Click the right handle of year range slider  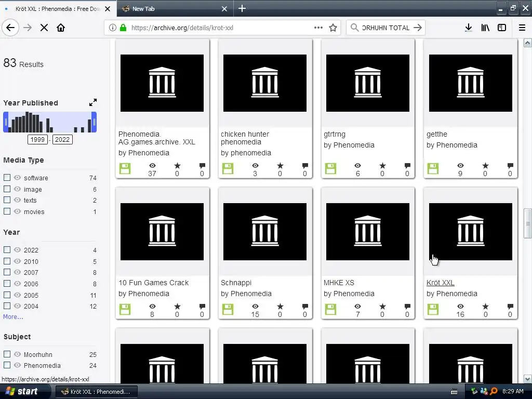pos(94,122)
